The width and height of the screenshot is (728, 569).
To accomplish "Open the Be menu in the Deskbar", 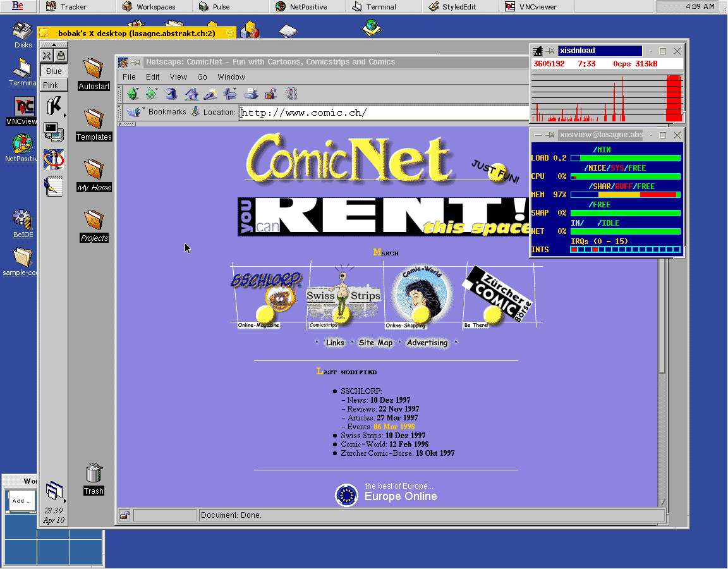I will pos(18,6).
